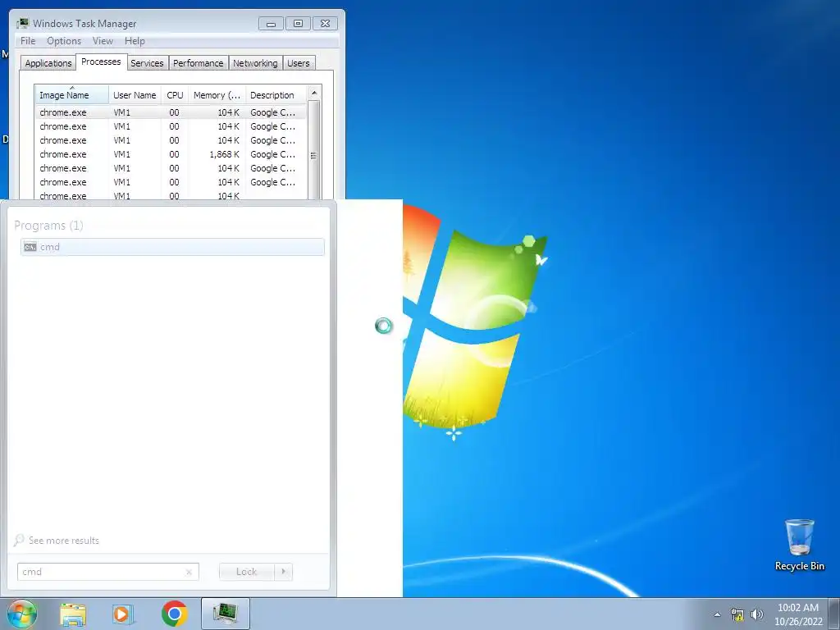Screen dimensions: 840x630
Task: Switch to the Users tab
Action: pyautogui.click(x=299, y=63)
